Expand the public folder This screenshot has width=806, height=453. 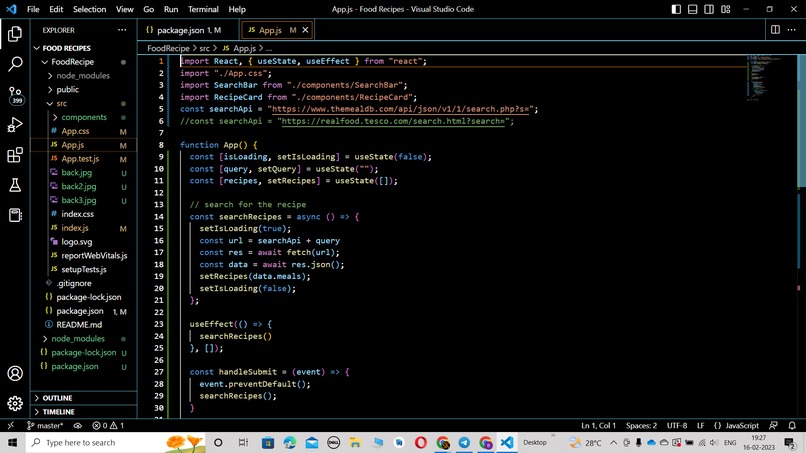tap(67, 89)
